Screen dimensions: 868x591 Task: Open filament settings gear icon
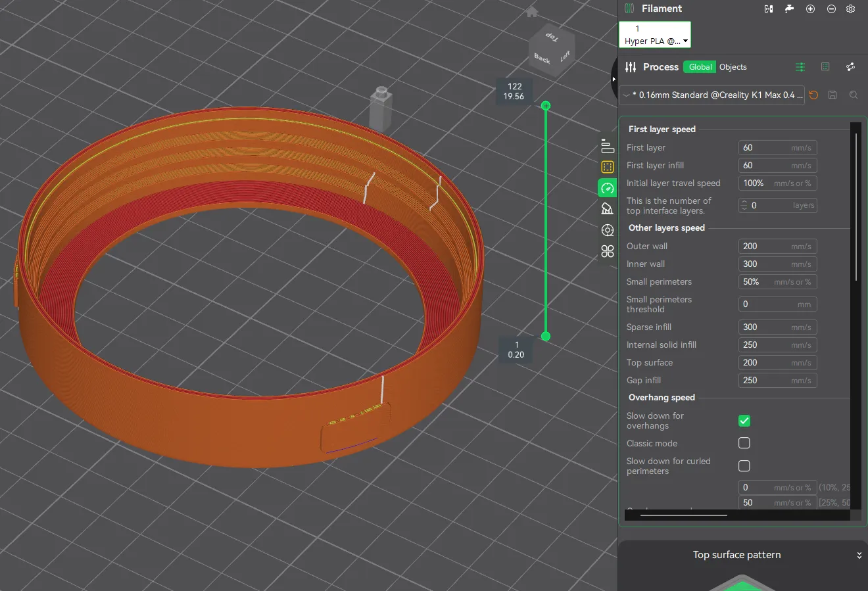tap(850, 9)
